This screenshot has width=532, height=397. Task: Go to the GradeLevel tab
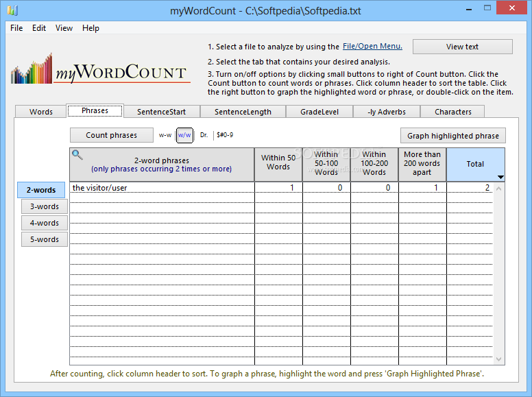(319, 112)
